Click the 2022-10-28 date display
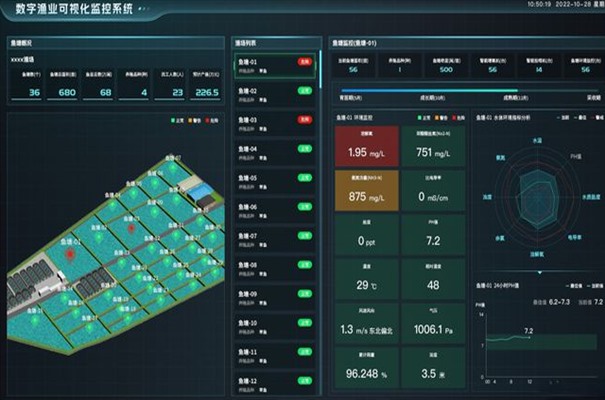The image size is (605, 400). pyautogui.click(x=572, y=4)
